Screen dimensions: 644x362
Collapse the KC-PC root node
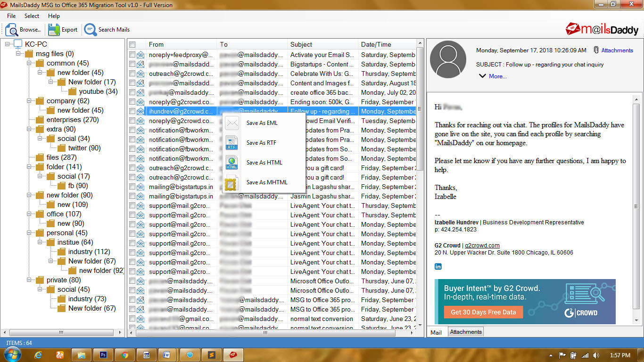pyautogui.click(x=8, y=44)
